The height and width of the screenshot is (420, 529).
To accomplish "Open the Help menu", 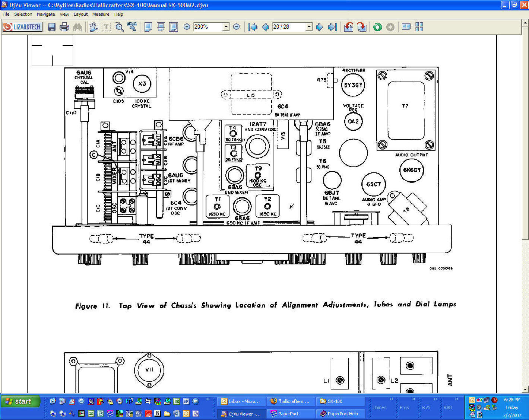I will coord(119,14).
